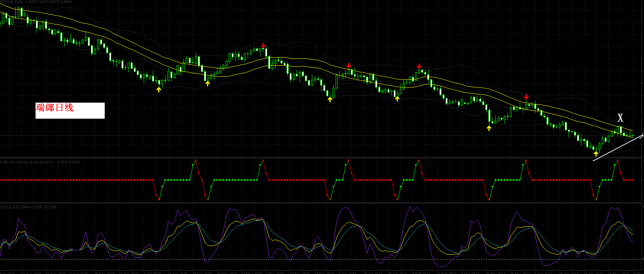644x274 pixels.
Task: Click the first red down arrow on the chart
Action: [x=263, y=45]
